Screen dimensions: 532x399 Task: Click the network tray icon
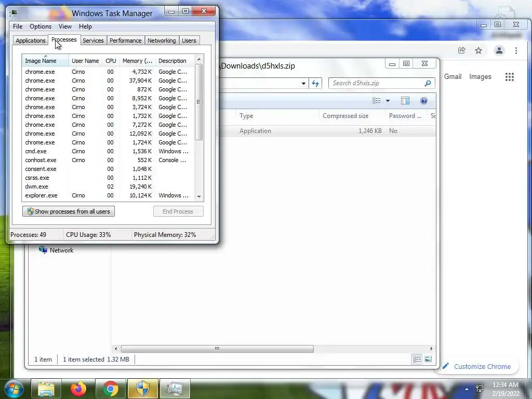point(480,389)
